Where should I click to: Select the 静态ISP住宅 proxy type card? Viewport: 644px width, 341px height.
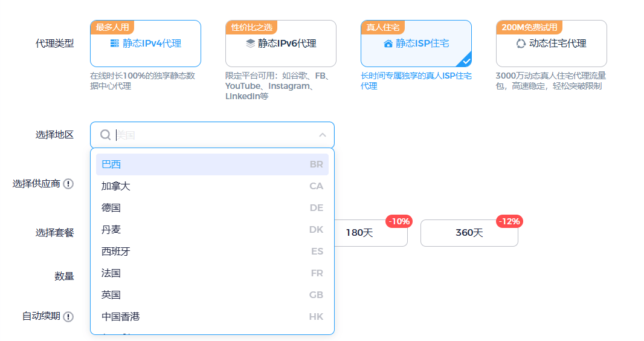pos(416,44)
